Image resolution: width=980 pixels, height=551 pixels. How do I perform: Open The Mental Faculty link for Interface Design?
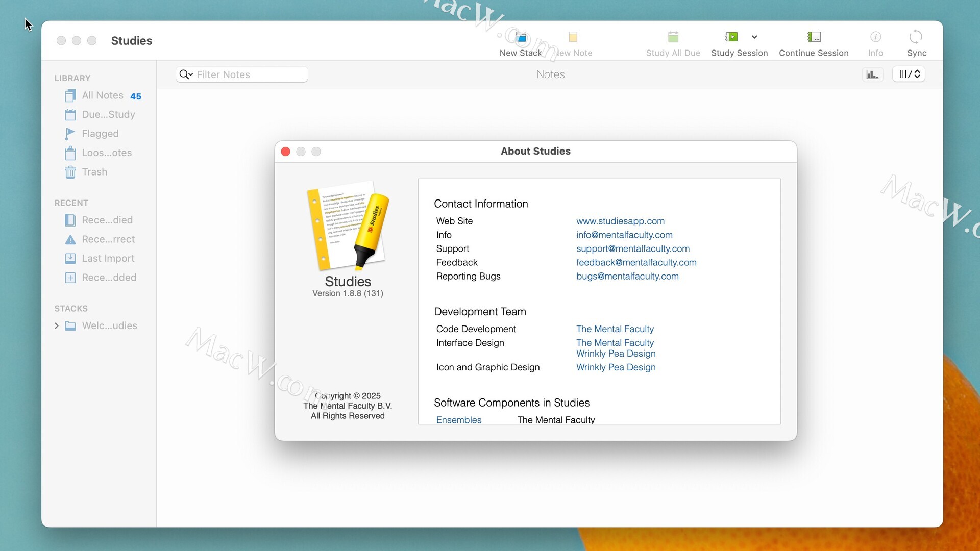[615, 343]
